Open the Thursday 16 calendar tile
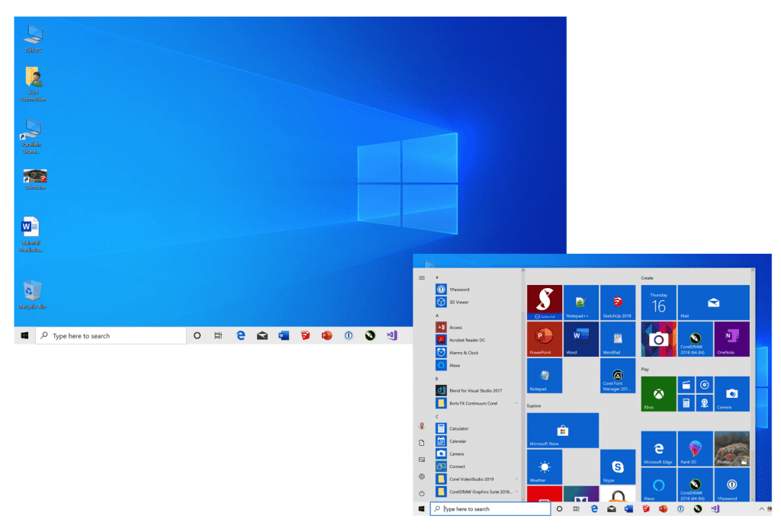This screenshot has height=532, width=781. [658, 302]
